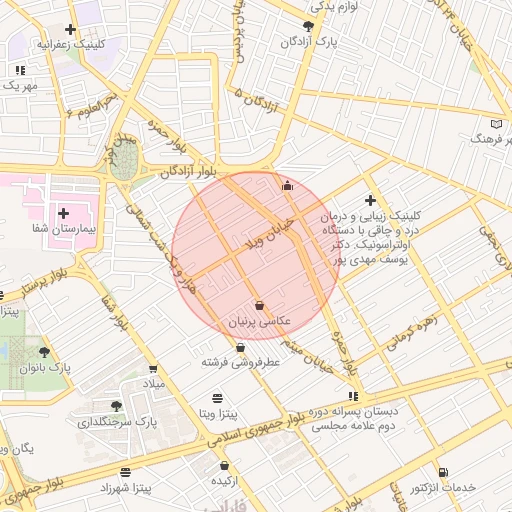Select the suitcase icon inside red circle

tap(287, 185)
